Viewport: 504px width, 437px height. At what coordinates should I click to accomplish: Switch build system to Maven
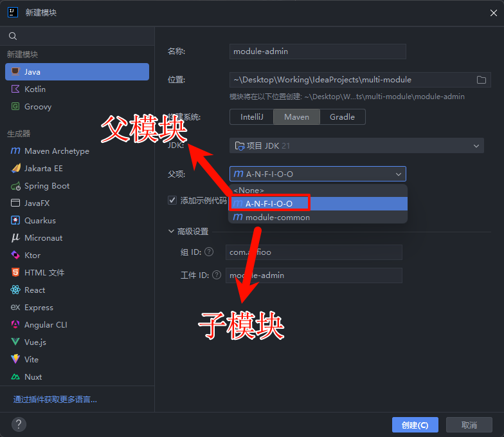coord(296,117)
